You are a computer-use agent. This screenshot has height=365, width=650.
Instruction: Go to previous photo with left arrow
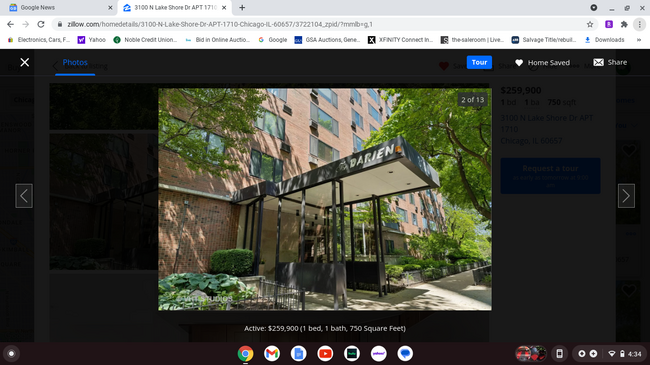24,196
